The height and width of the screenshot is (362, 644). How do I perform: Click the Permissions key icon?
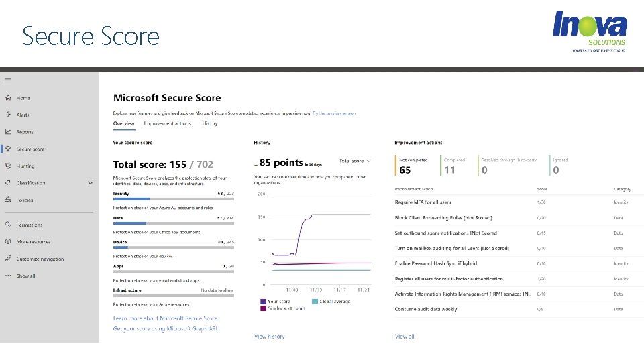[x=8, y=225]
